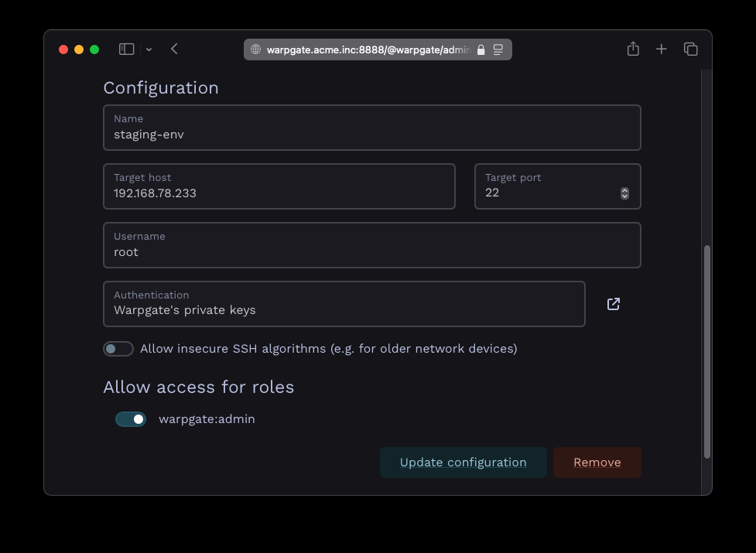Disable warpgate:admin role access toggle
756x553 pixels.
131,419
